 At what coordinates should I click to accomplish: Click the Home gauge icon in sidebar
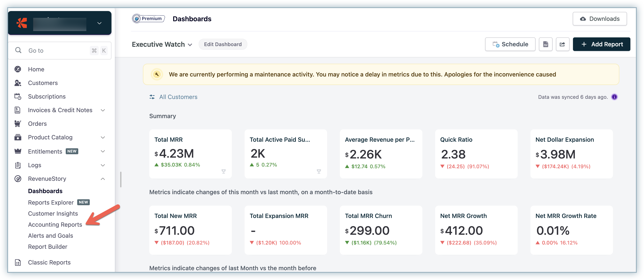[x=18, y=69]
